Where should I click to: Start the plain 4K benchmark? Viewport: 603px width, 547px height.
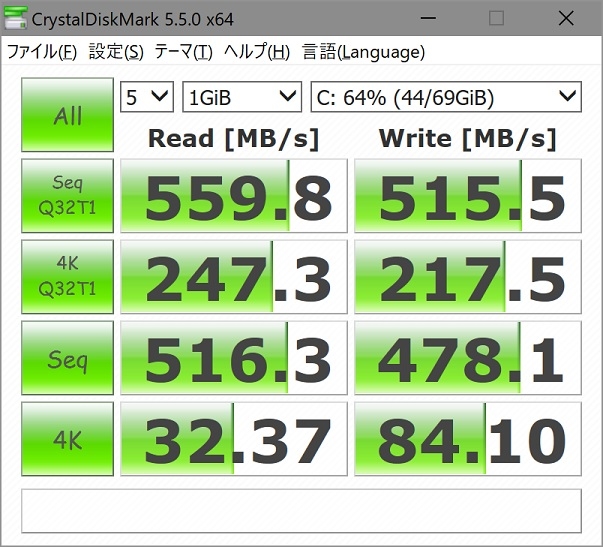(x=68, y=439)
